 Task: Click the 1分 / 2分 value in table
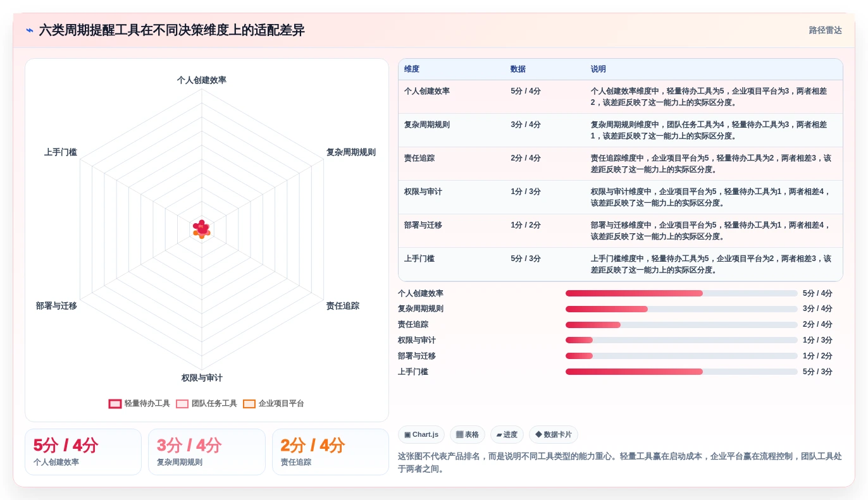click(526, 225)
